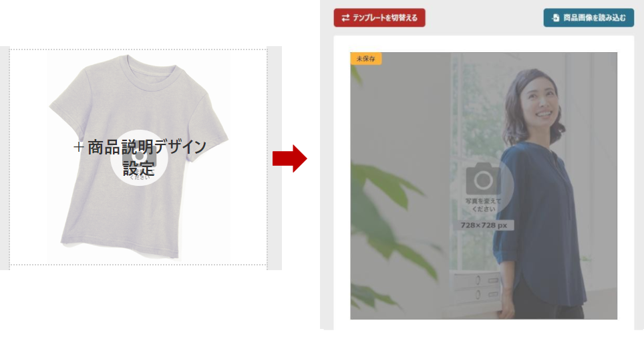The height and width of the screenshot is (345, 644).
Task: Select the 写真を変えてください caption
Action: 484,205
